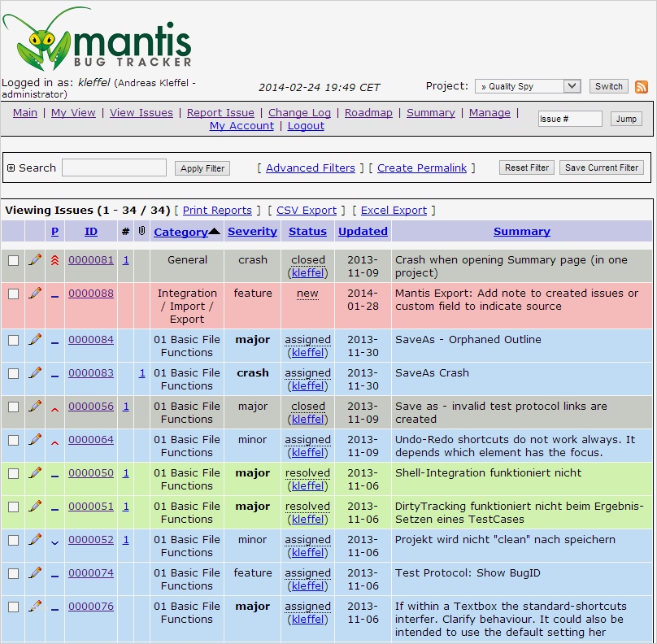
Task: Click inside the Search text field
Action: tap(114, 168)
